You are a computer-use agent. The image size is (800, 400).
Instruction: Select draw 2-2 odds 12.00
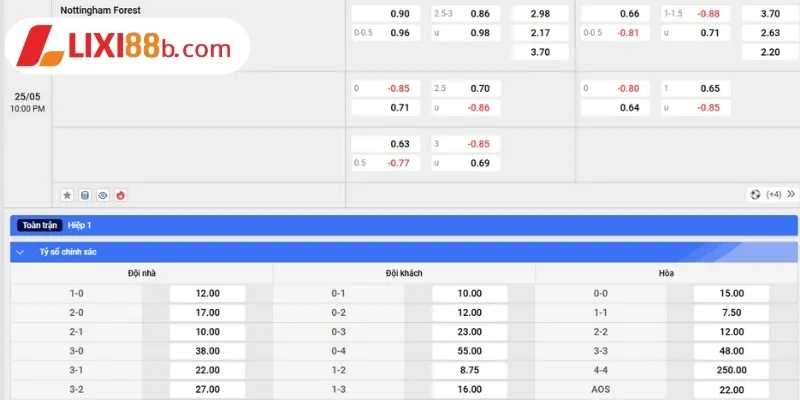point(731,332)
